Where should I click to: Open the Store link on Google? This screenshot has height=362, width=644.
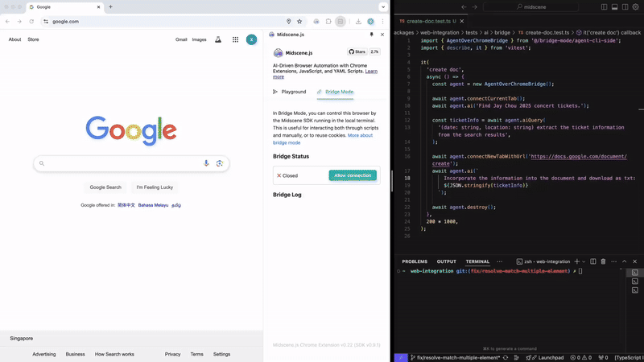pyautogui.click(x=33, y=39)
